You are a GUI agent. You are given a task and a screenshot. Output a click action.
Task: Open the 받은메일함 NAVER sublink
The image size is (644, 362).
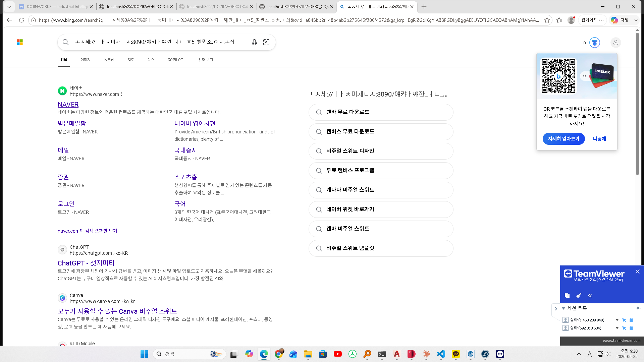tap(72, 123)
